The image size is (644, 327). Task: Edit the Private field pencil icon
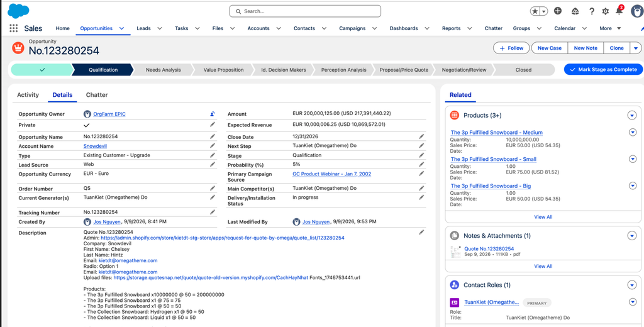tap(213, 124)
